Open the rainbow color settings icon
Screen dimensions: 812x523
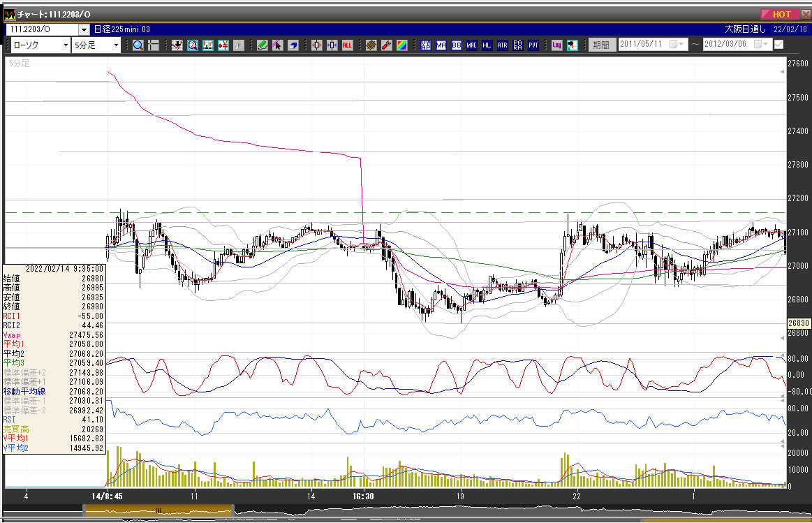402,45
